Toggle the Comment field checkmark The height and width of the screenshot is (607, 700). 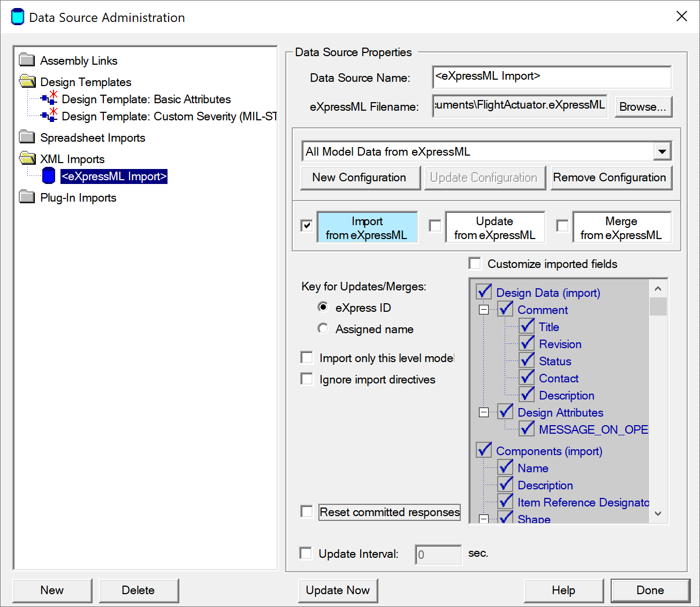click(506, 309)
